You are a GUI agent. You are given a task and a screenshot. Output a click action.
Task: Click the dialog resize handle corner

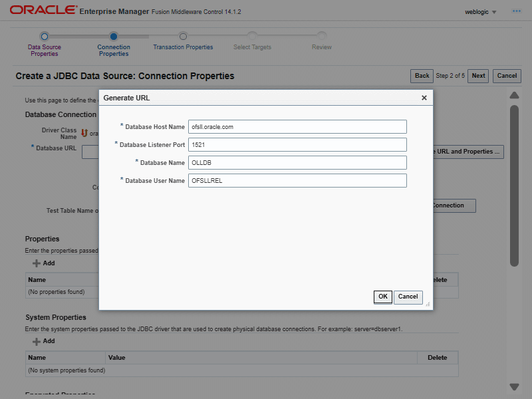point(428,305)
